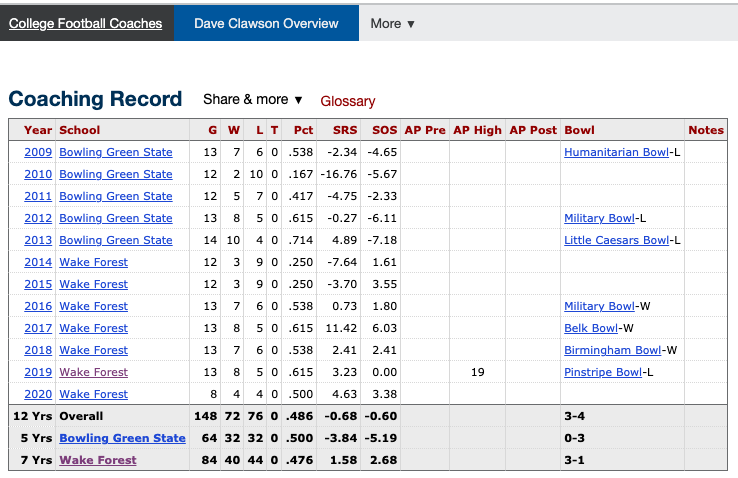Open the 2013 season link
The height and width of the screenshot is (478, 738).
point(38,240)
